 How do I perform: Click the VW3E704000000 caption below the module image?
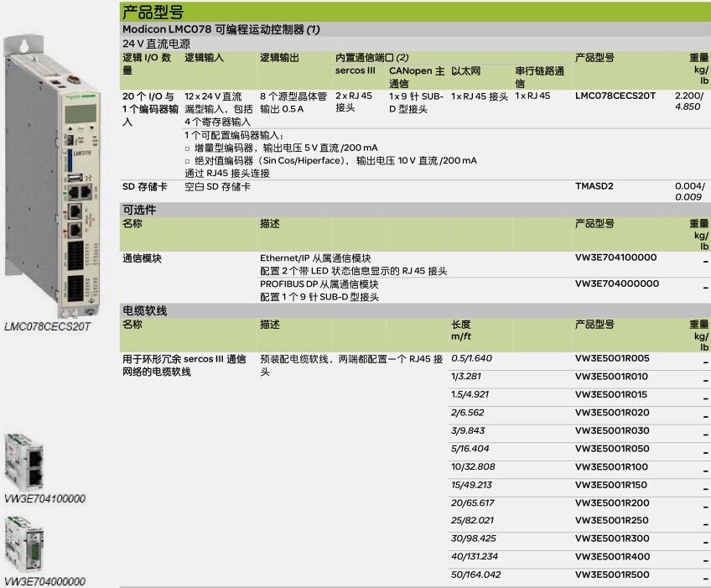(x=45, y=581)
